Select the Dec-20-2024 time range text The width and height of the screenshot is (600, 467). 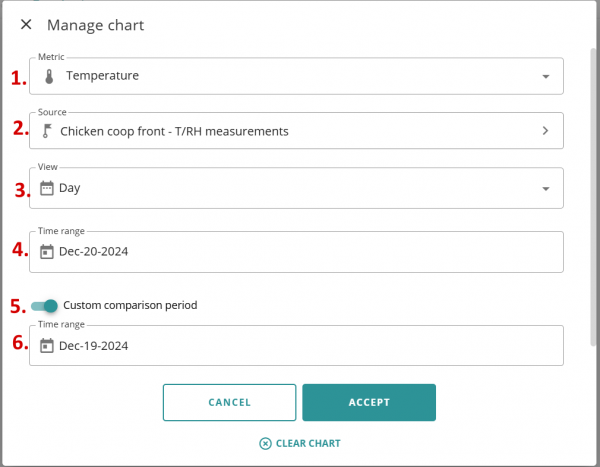click(x=93, y=252)
